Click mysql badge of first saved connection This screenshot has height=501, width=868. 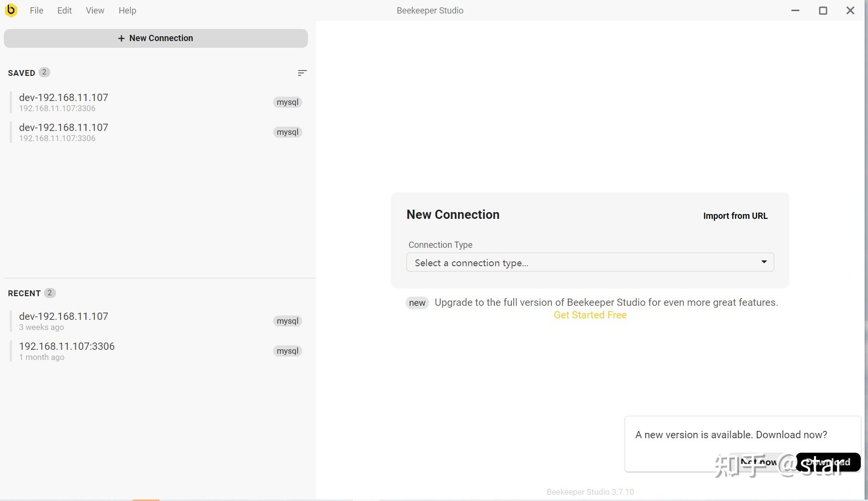click(287, 102)
